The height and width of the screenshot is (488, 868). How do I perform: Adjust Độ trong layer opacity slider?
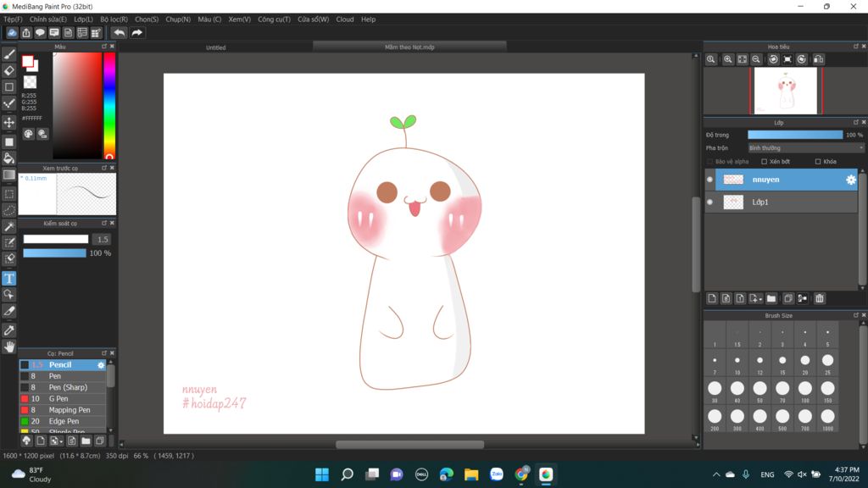coord(795,135)
